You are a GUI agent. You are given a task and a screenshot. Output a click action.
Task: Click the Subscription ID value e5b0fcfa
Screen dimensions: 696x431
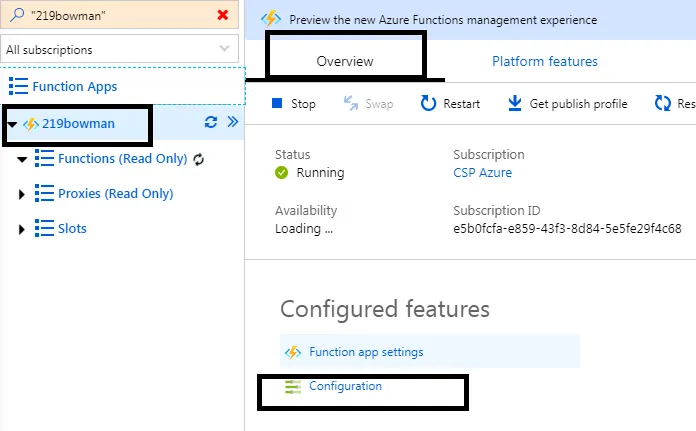click(x=567, y=229)
